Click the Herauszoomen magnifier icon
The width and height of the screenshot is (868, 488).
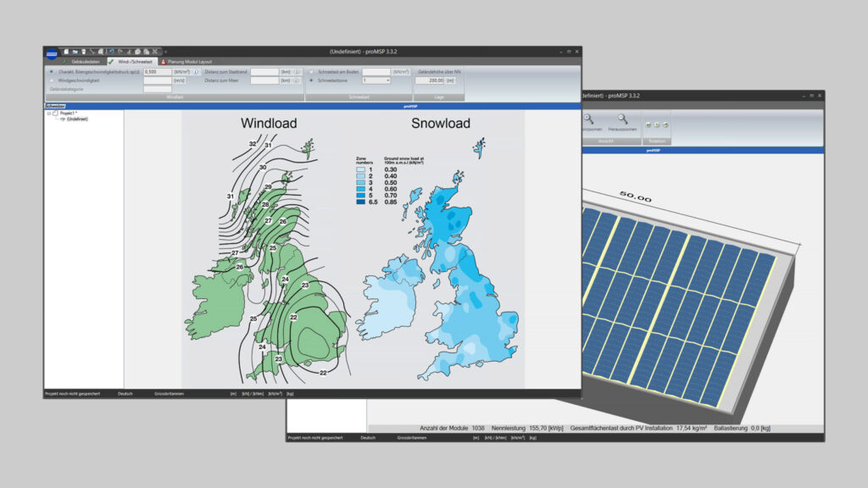coord(623,120)
